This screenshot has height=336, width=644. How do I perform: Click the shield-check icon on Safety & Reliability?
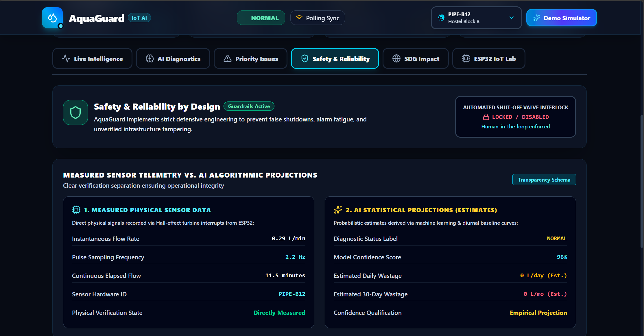point(305,59)
